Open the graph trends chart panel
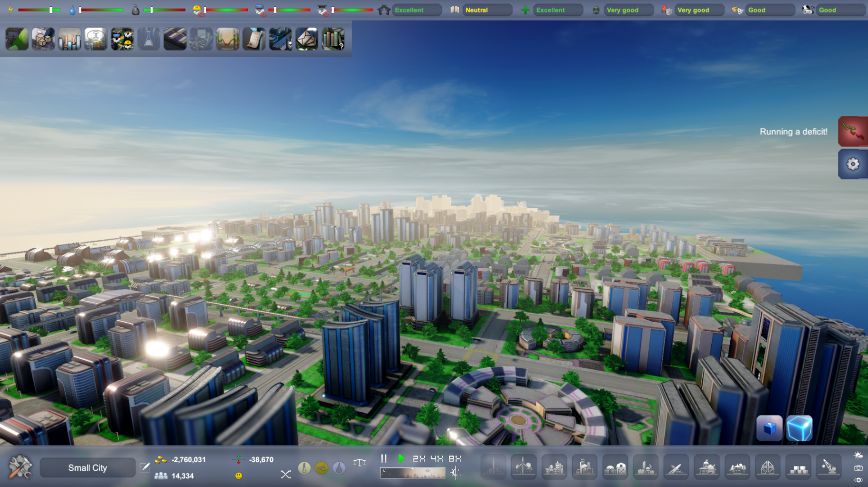 (228, 39)
